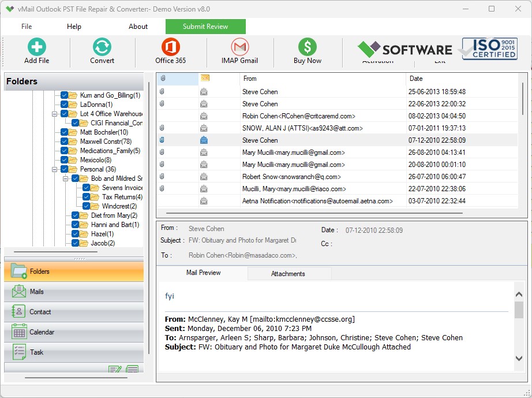Screen dimensions: 532x398
Task: Open the Help menu
Action: [x=74, y=27]
